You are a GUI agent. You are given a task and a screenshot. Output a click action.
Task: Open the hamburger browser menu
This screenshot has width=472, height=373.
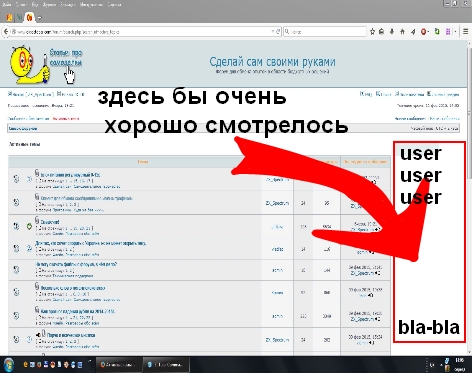[466, 32]
